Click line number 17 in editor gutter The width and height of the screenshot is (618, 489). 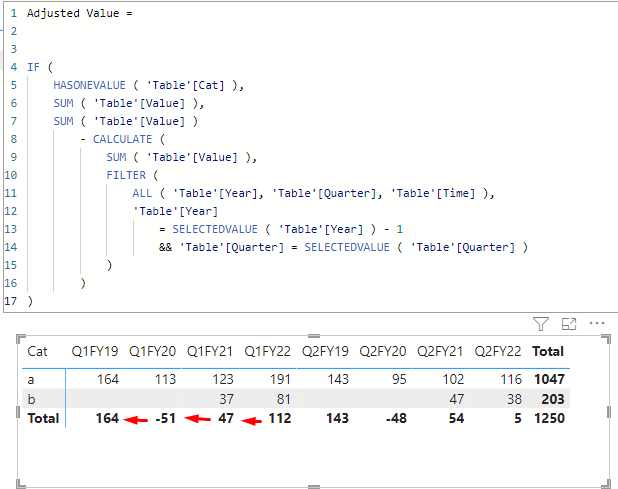[x=11, y=301]
